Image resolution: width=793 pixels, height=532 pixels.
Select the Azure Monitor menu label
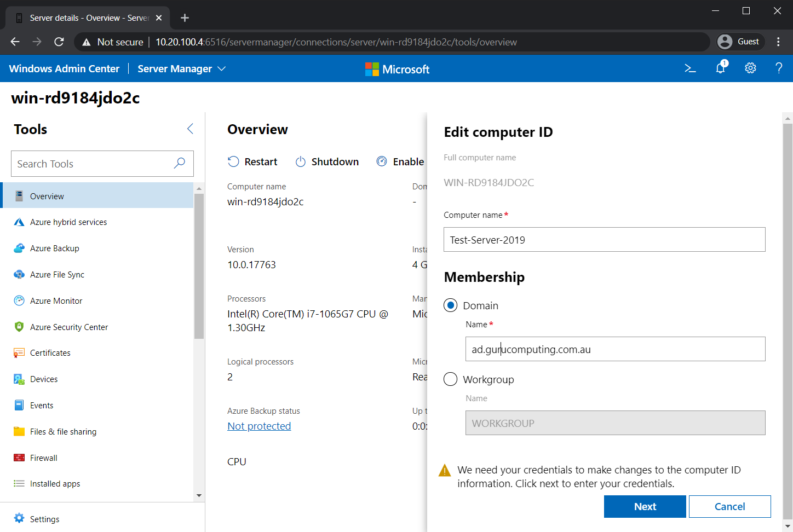pyautogui.click(x=56, y=301)
